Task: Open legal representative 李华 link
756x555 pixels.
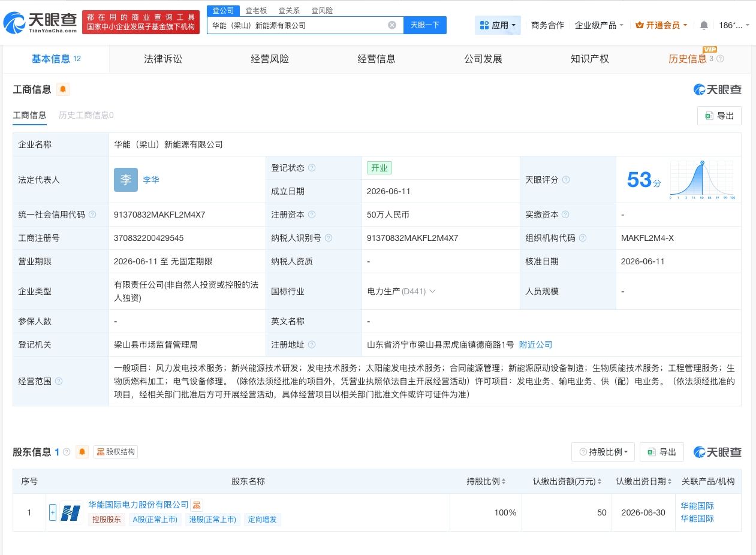Action: [x=151, y=180]
